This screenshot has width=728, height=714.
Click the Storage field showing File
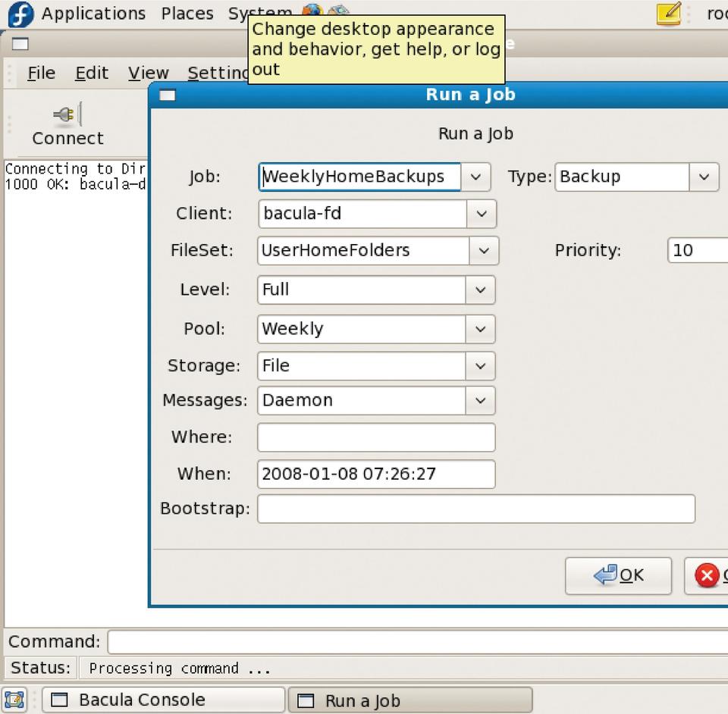(x=362, y=366)
